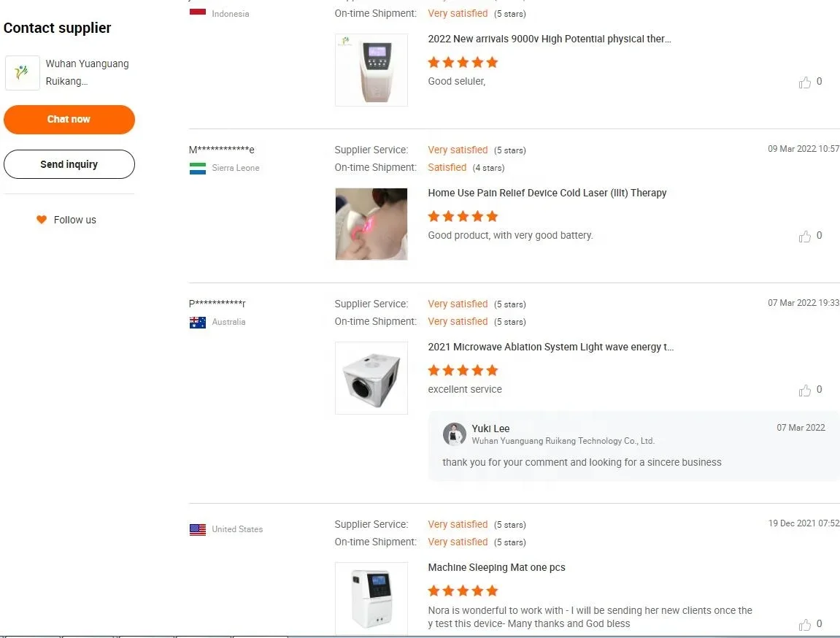
Task: Like the "Good seluler" review thumbs-up
Action: pos(805,82)
